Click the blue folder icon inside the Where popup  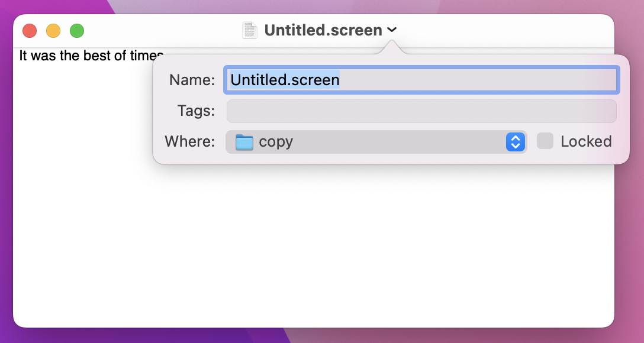244,141
